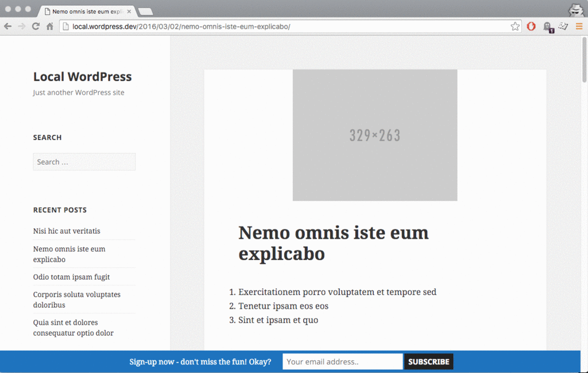This screenshot has width=588, height=373.
Task: Go to the browser home page
Action: click(x=50, y=26)
